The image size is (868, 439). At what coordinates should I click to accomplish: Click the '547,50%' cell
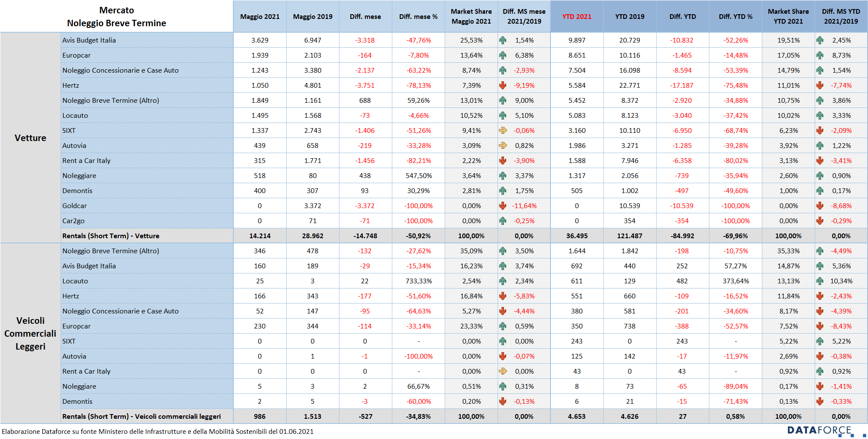(x=419, y=176)
